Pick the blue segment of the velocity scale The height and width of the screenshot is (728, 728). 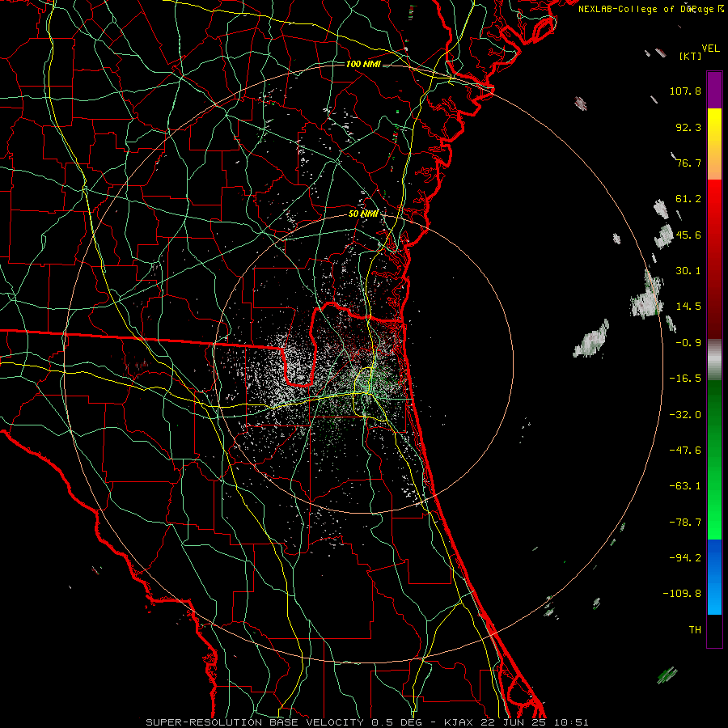(714, 577)
